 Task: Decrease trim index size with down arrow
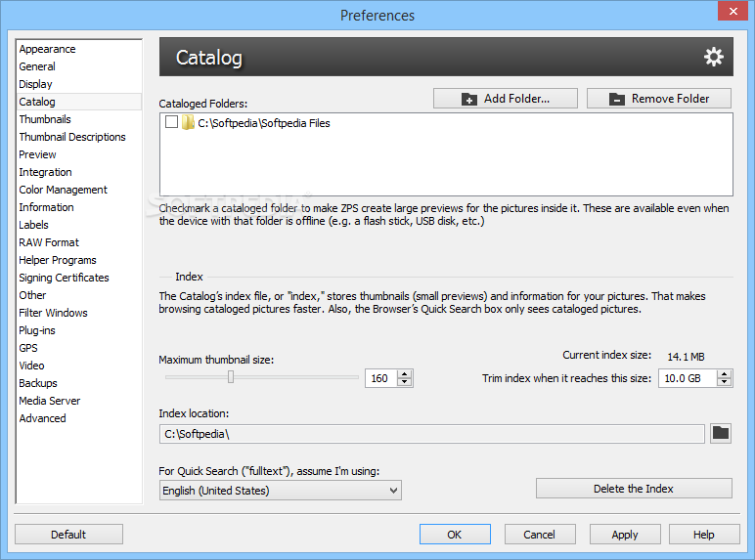(725, 382)
